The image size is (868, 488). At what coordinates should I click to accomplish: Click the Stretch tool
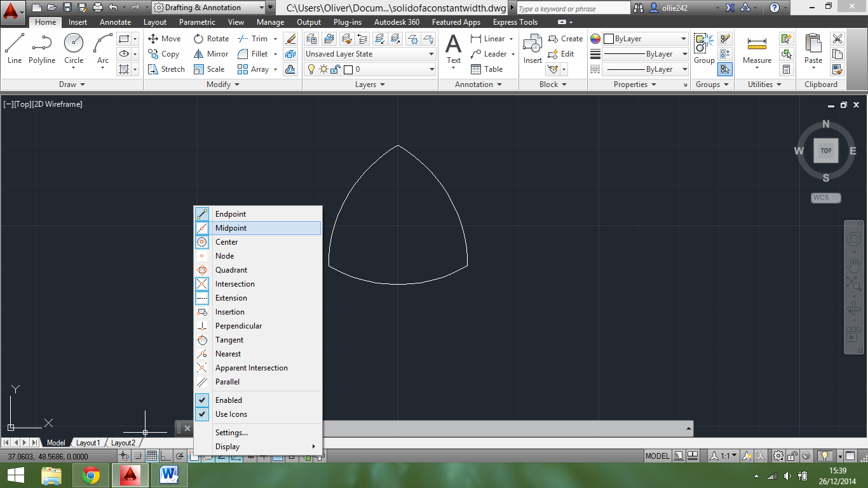pyautogui.click(x=166, y=69)
